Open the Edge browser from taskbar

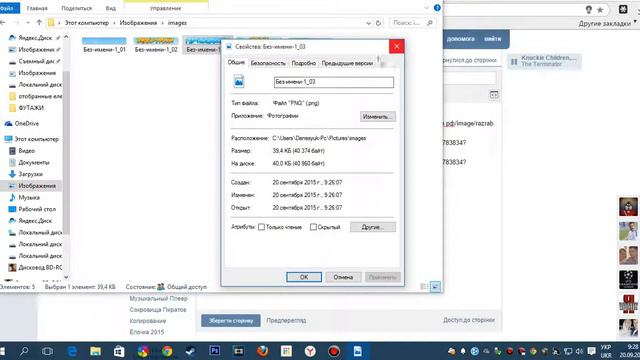click(x=72, y=351)
